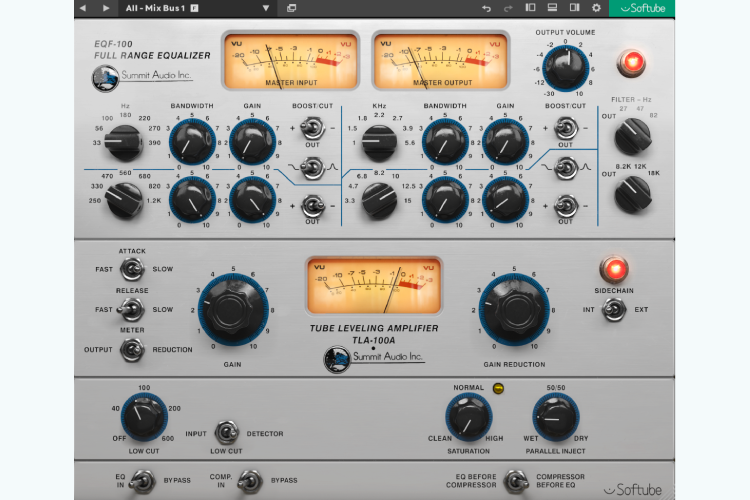The image size is (750, 500).
Task: Flip the Release Fast/Slow switch
Action: click(132, 310)
